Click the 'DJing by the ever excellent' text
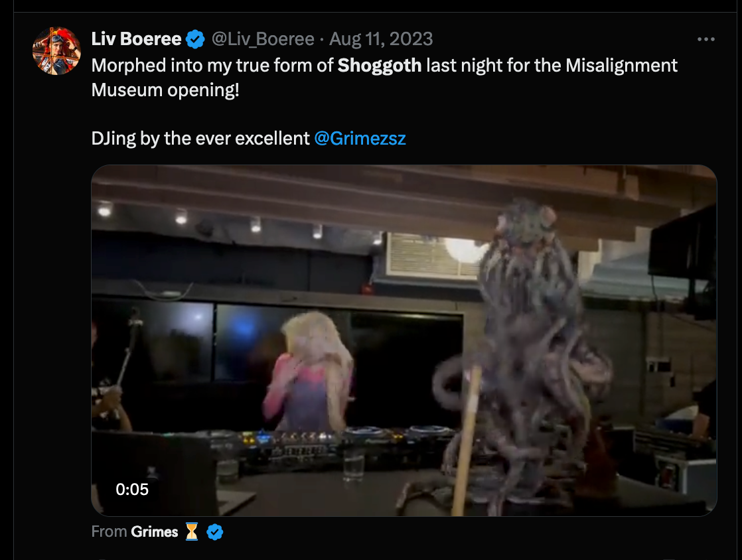Screen dimensions: 742x560 coord(200,138)
